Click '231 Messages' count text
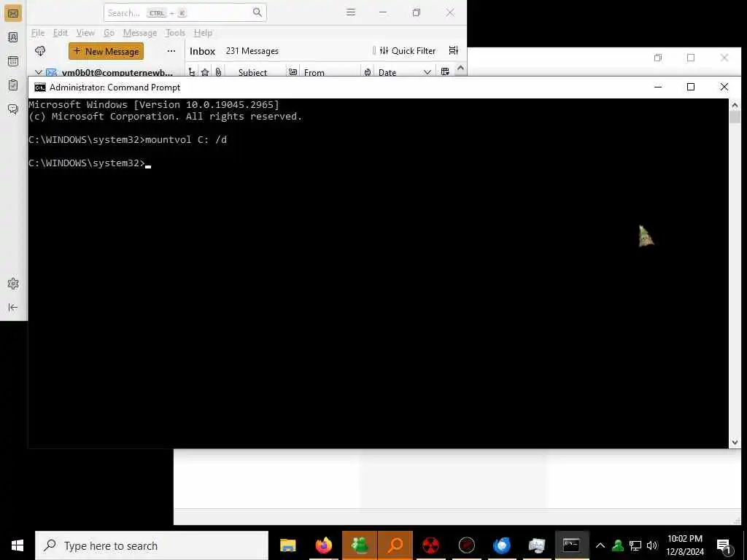 [252, 51]
